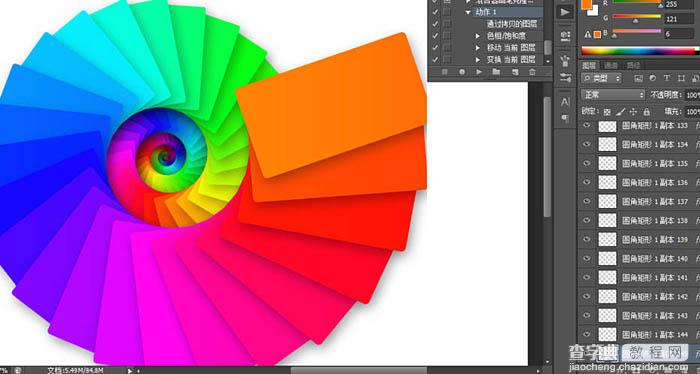Screen dimensions: 700x374
Task: Switch to the 图层 (Layers) tab
Action: (589, 65)
